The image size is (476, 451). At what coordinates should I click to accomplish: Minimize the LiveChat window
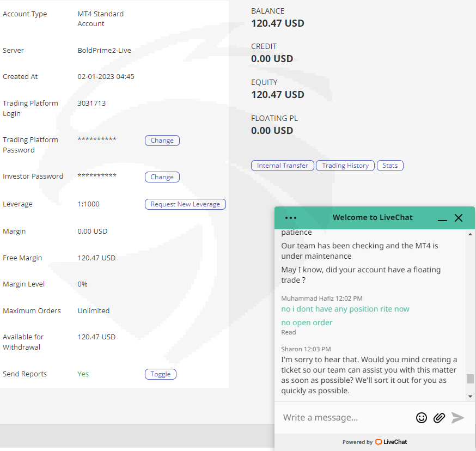coord(442,218)
